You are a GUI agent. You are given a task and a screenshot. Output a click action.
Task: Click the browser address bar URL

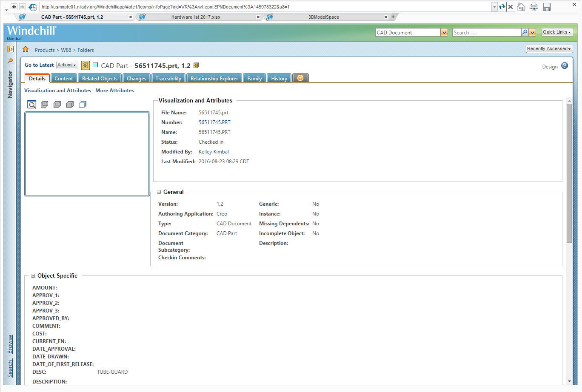click(266, 7)
